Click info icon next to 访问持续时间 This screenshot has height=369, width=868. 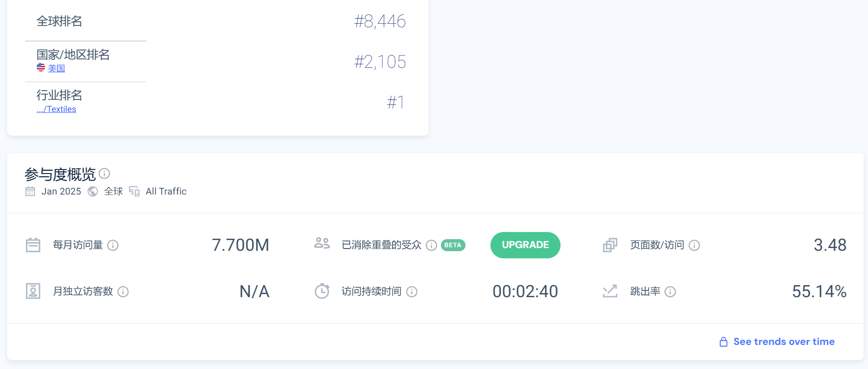point(412,292)
